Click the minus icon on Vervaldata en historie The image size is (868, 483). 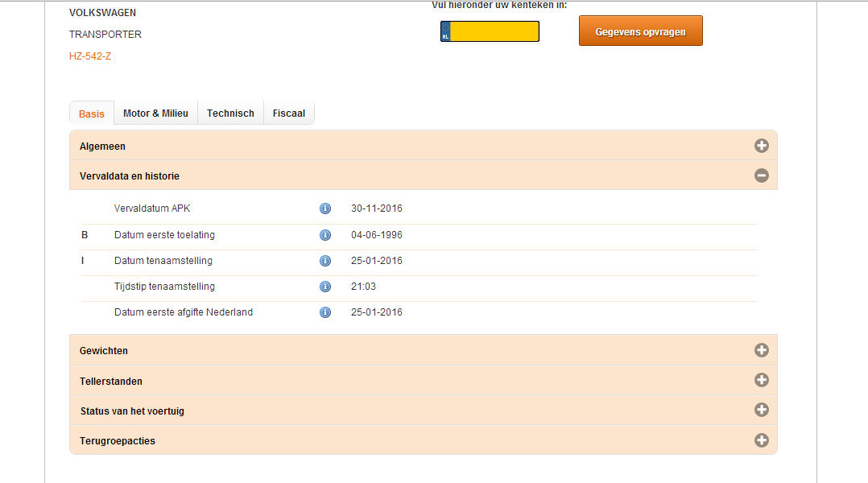point(761,175)
